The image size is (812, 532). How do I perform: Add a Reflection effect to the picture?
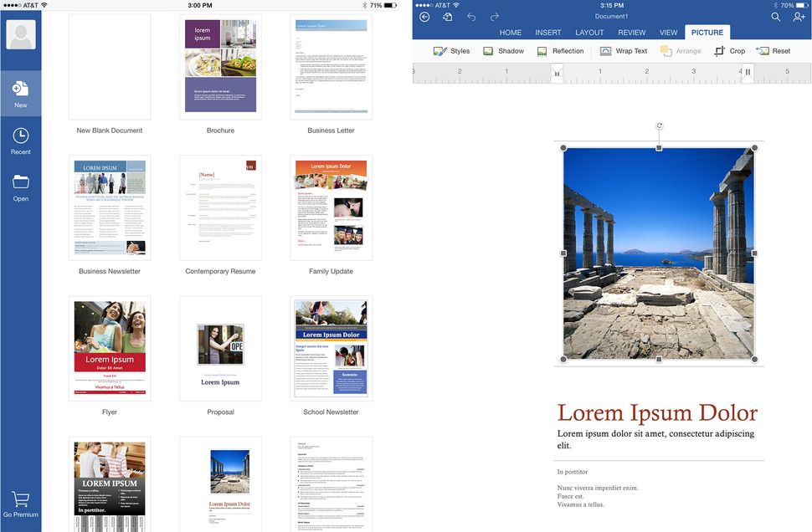click(x=559, y=50)
